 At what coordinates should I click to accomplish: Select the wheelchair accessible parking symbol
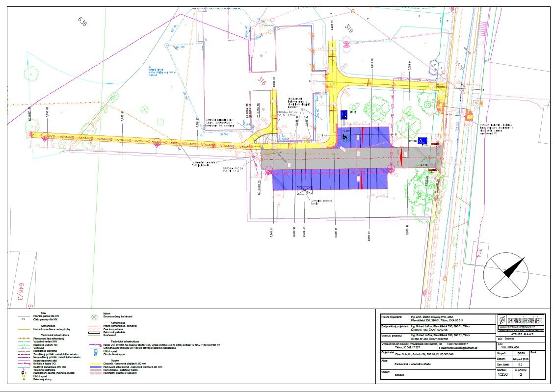[x=344, y=137]
